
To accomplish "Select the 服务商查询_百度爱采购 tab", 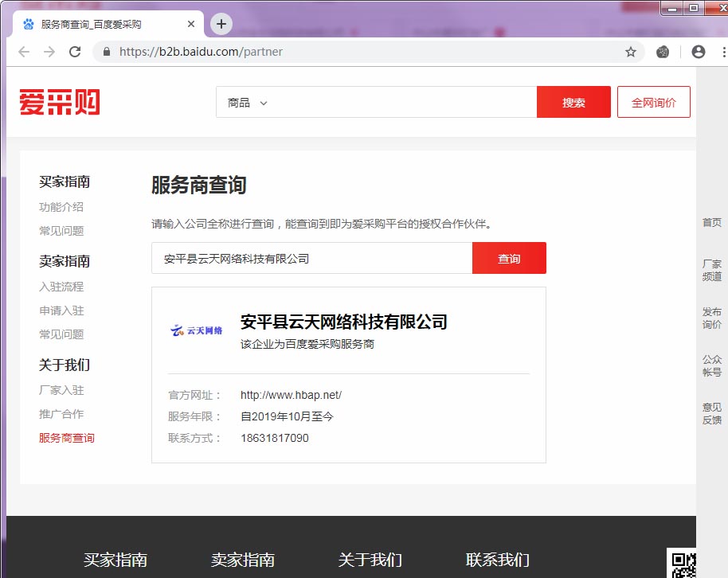I will (x=108, y=24).
